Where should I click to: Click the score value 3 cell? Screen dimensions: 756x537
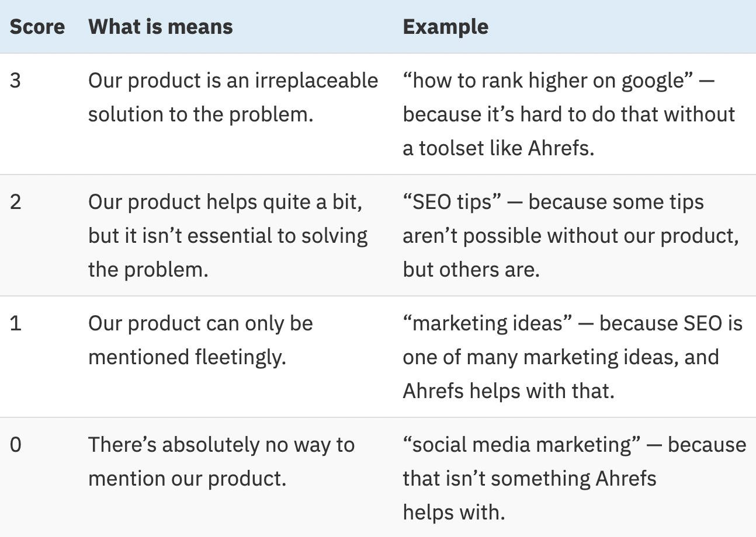[x=16, y=81]
